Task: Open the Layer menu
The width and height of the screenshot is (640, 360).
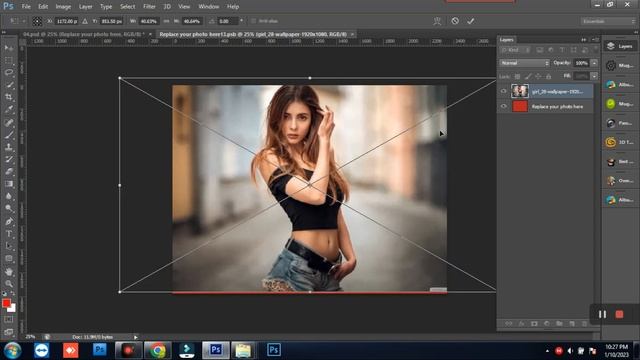Action: tap(85, 7)
